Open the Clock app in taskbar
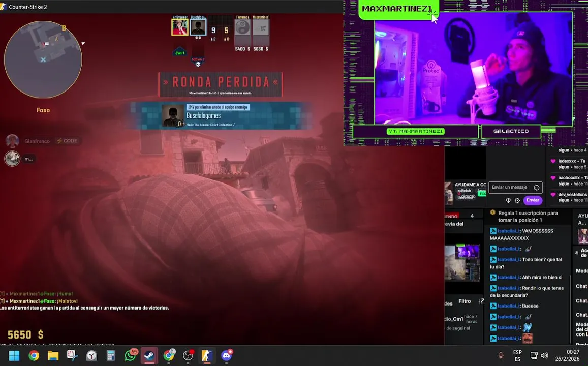This screenshot has height=366, width=588. [91, 355]
